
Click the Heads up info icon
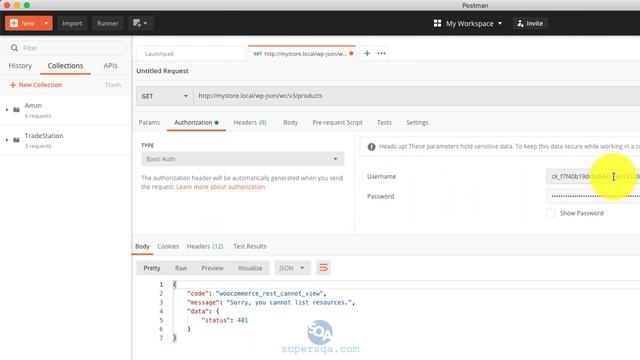pos(371,147)
